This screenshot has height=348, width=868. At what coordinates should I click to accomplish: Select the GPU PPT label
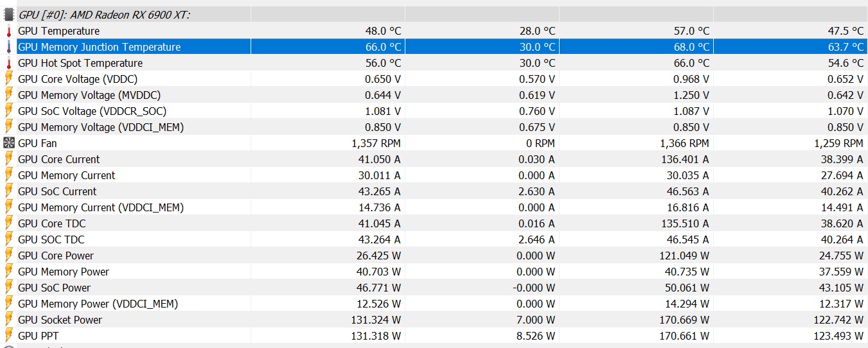39,336
